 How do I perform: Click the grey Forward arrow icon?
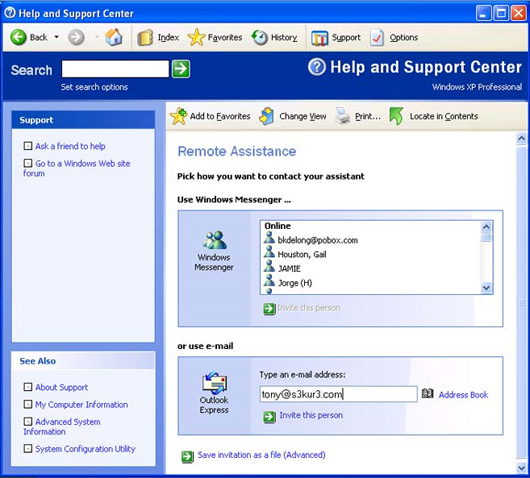point(76,37)
